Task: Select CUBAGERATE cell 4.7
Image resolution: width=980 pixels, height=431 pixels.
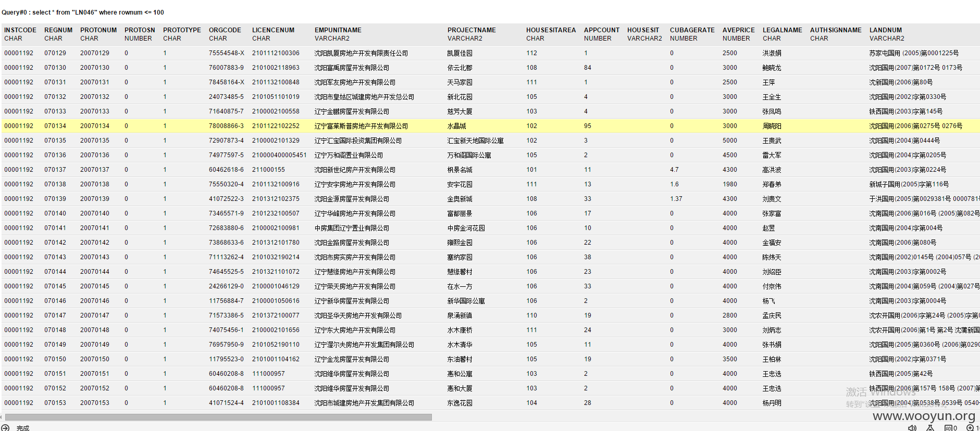Action: (x=674, y=170)
